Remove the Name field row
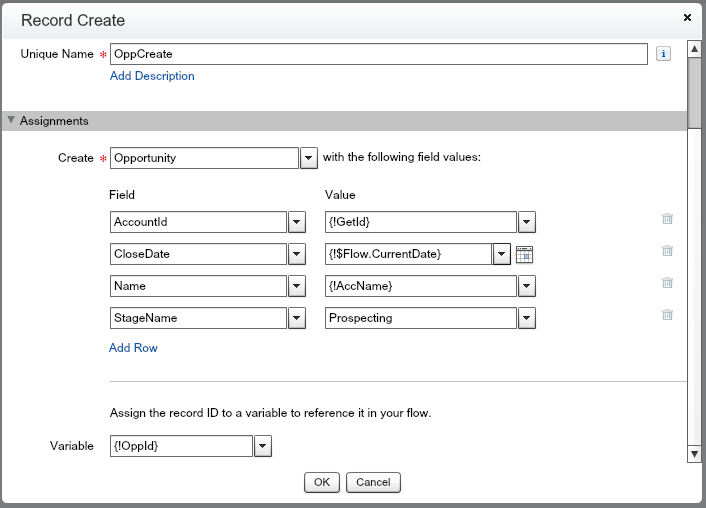This screenshot has height=508, width=706. pyautogui.click(x=667, y=283)
